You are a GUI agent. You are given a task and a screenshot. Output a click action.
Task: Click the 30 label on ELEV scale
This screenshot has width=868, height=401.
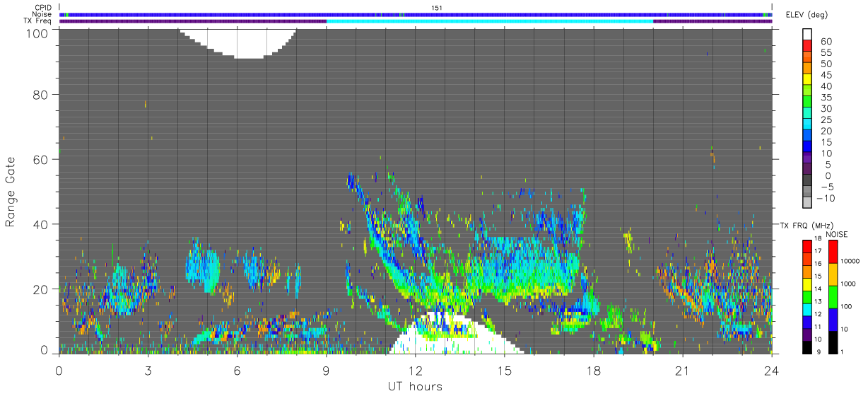[826, 109]
